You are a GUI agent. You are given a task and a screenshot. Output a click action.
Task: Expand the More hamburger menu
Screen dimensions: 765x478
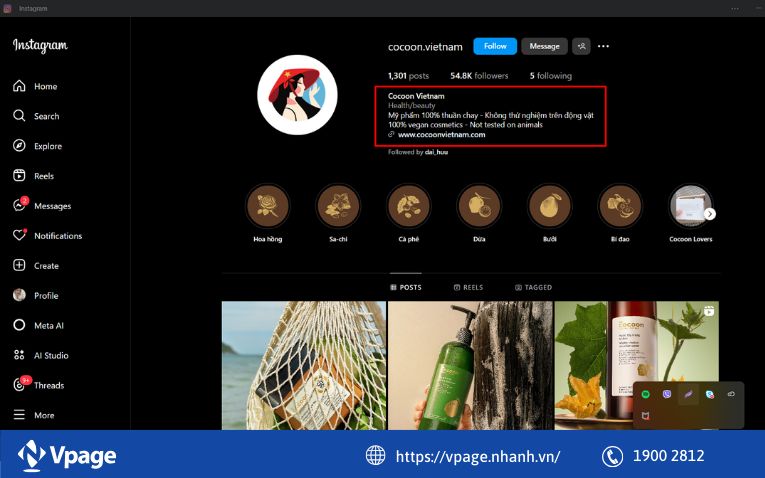19,415
